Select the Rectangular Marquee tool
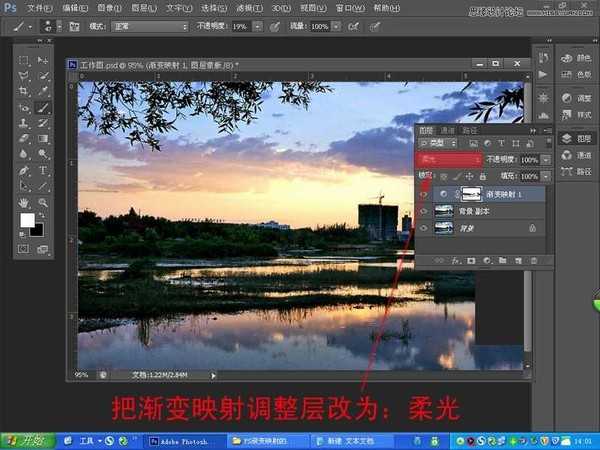The height and width of the screenshot is (450, 600). point(24,60)
